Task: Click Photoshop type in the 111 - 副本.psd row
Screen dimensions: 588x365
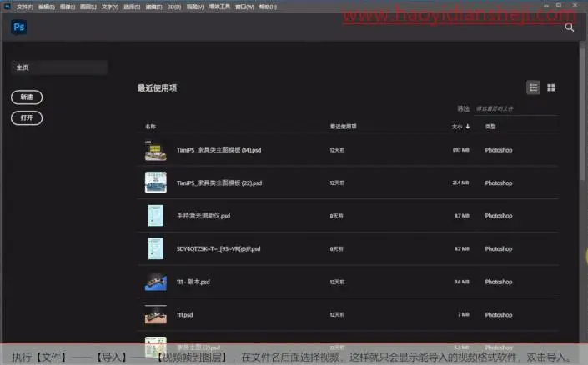Action: coord(499,282)
